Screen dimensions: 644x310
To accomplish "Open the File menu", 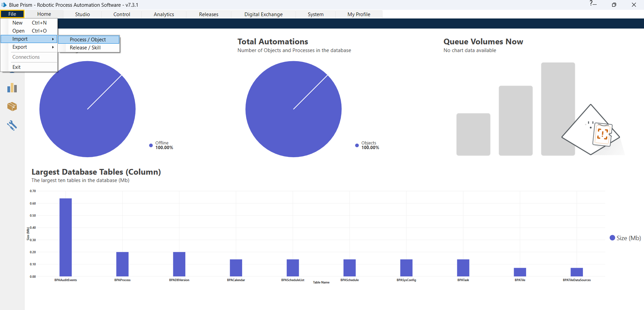I will pos(12,14).
